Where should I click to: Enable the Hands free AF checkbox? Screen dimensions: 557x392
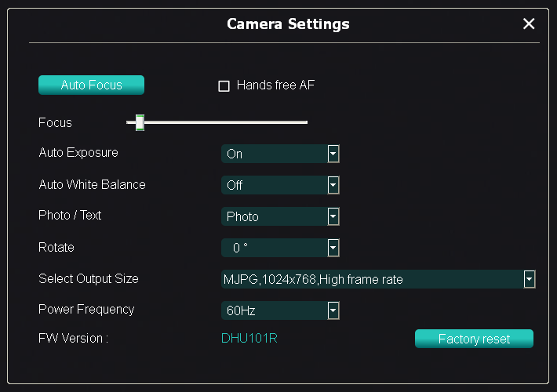[x=224, y=86]
